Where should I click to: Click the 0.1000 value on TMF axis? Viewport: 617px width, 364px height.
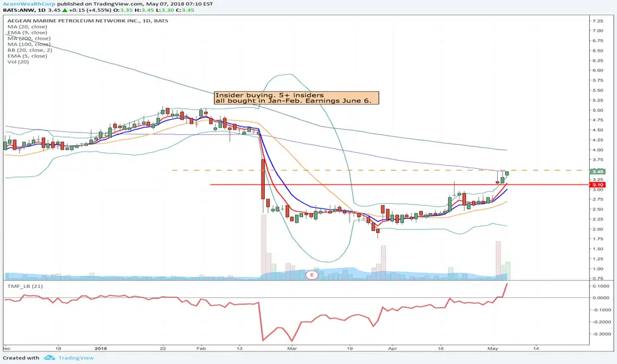(600, 286)
